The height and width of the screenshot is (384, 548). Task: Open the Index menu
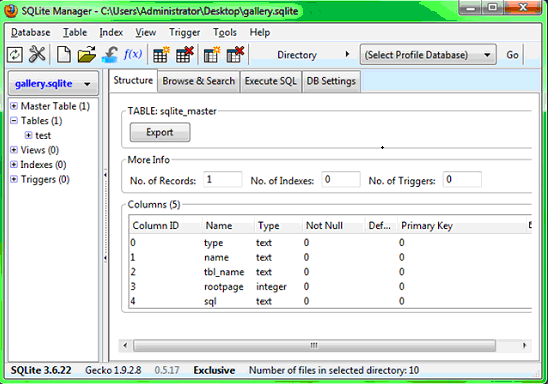pos(111,32)
